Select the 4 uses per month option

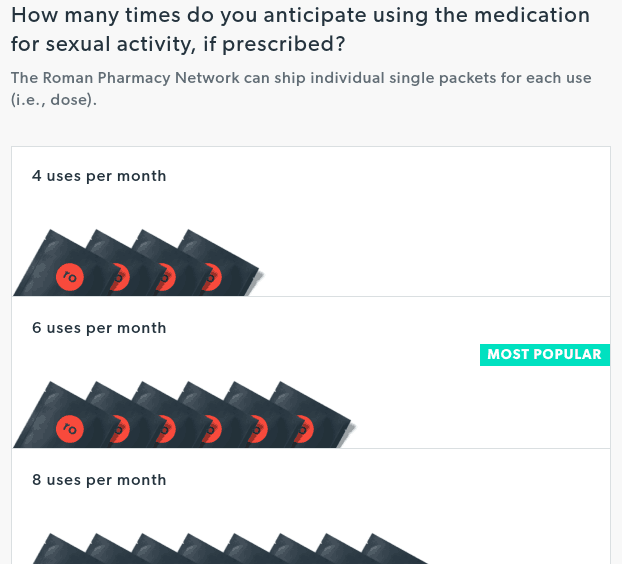coord(99,176)
